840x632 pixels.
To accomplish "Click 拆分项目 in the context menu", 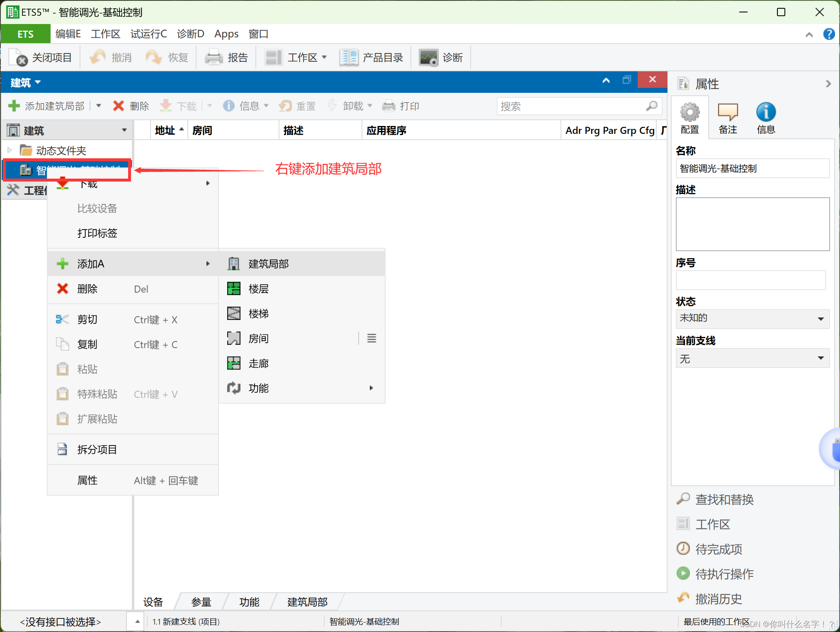I will 97,450.
